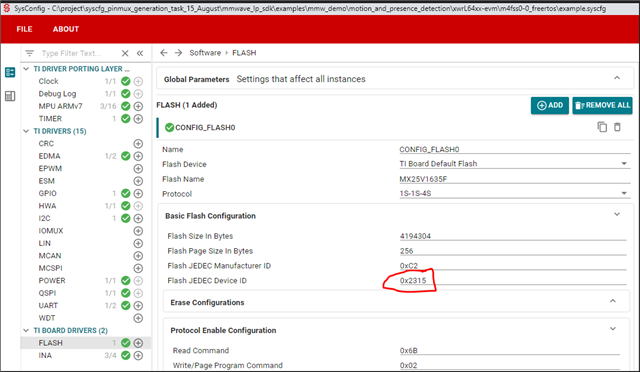
Task: Edit the Flash Page Size In Bytes value
Action: pyautogui.click(x=513, y=251)
